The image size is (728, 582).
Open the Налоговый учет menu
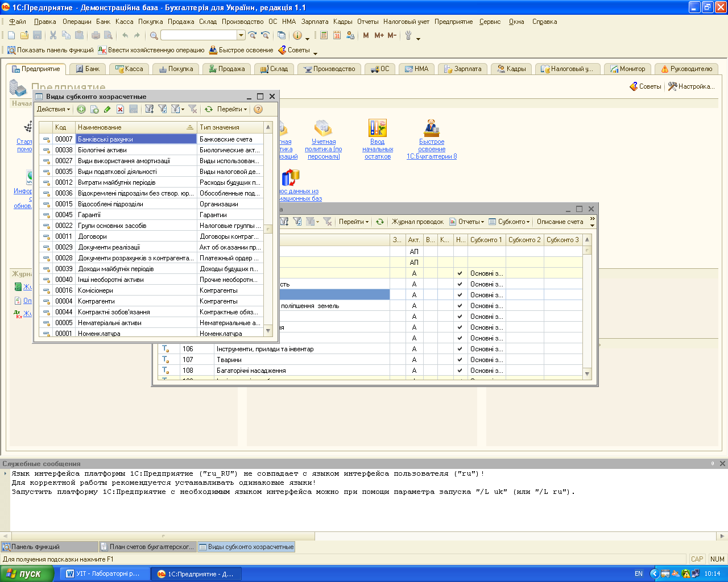[406, 22]
